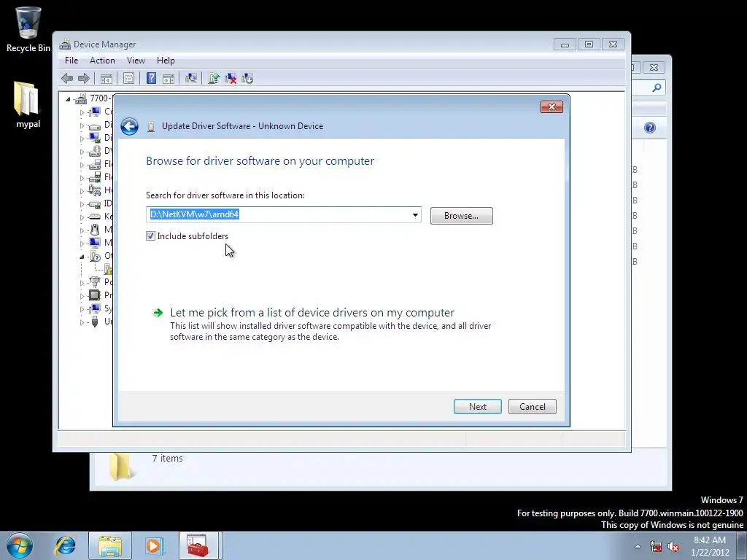This screenshot has width=747, height=560.
Task: Click the red toolbox taskbar button
Action: [198, 545]
